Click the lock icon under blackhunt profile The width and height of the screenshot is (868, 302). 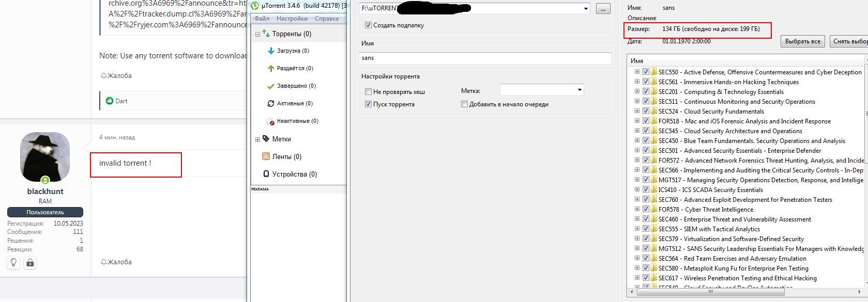[x=30, y=263]
